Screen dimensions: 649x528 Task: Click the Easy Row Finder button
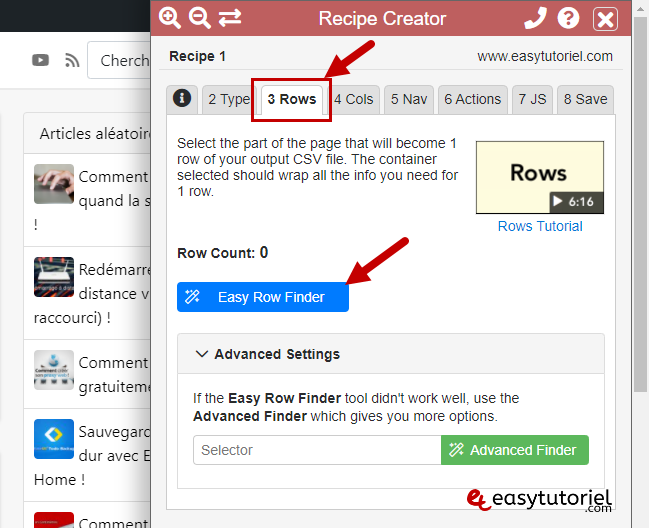click(263, 297)
